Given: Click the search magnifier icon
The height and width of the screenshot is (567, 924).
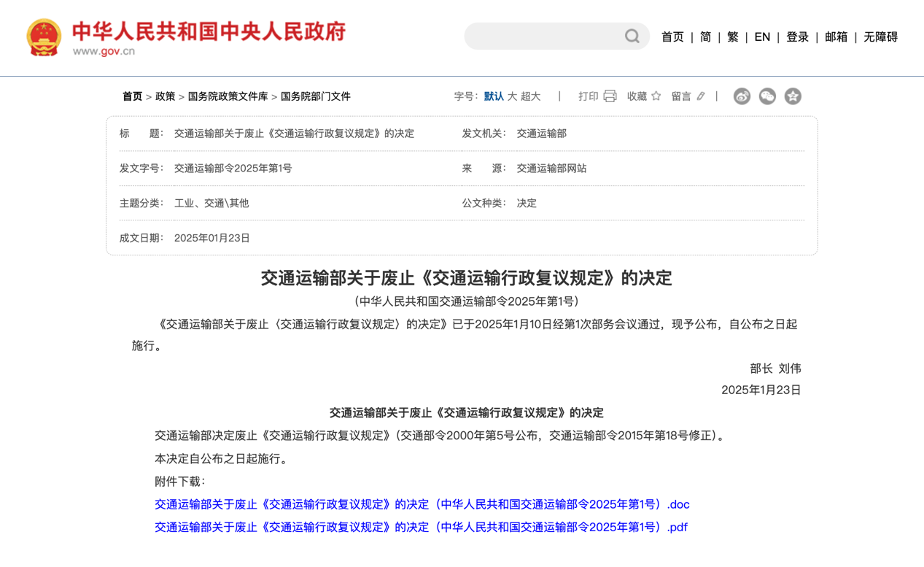Looking at the screenshot, I should click(x=632, y=36).
